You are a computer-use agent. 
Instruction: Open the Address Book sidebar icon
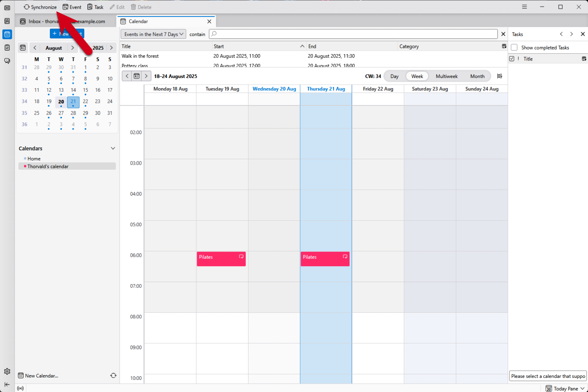(7, 21)
